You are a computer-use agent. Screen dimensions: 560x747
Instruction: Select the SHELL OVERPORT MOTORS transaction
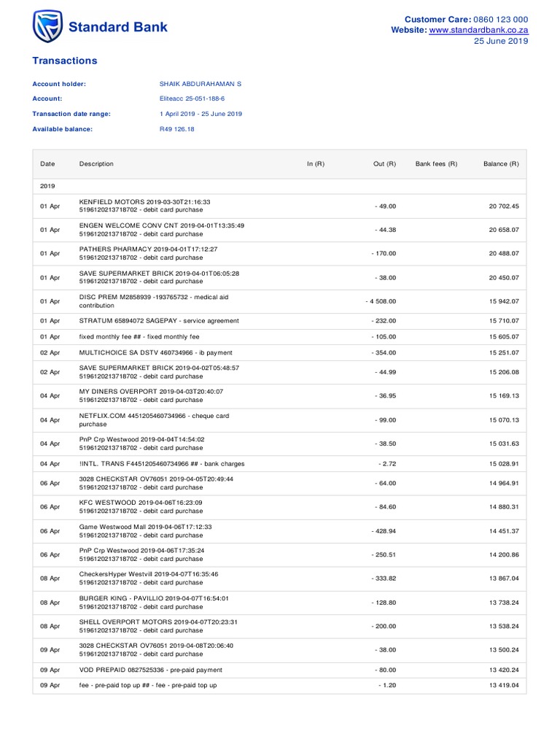[x=279, y=627]
